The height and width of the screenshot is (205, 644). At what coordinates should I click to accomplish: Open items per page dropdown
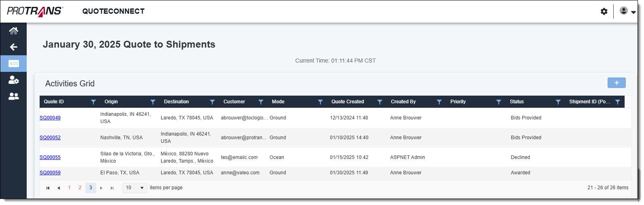(x=135, y=188)
